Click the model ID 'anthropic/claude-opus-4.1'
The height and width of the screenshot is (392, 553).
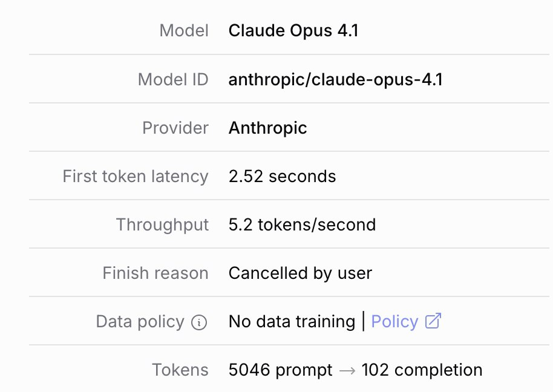[336, 79]
